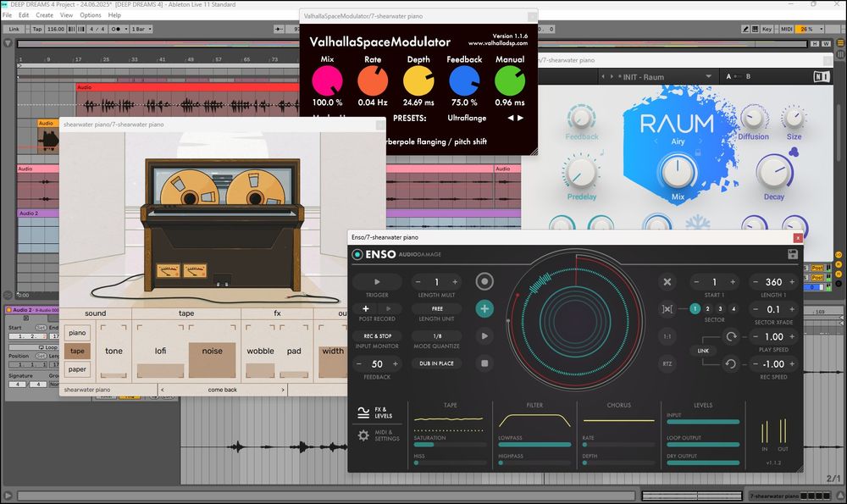This screenshot has width=847, height=504.
Task: Open the Enso Input Monitor REC & STOP selector
Action: (x=377, y=336)
